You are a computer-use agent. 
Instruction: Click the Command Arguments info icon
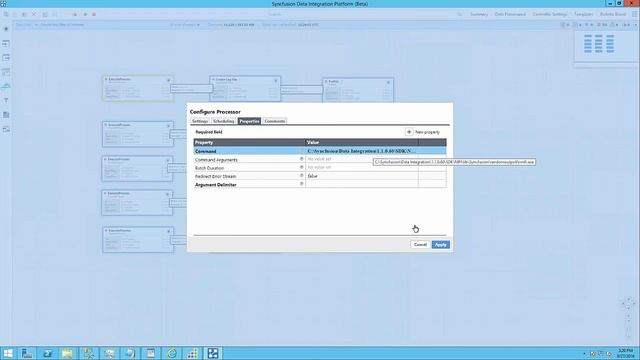pos(302,159)
